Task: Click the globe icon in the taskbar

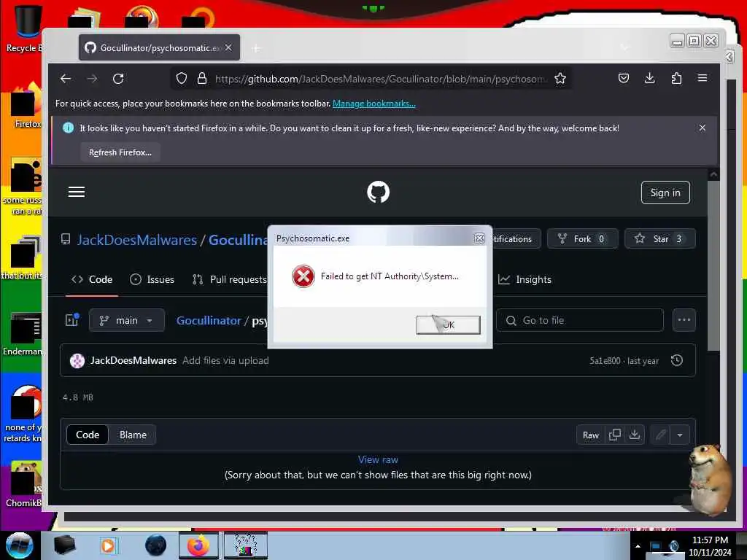Action: (x=156, y=545)
